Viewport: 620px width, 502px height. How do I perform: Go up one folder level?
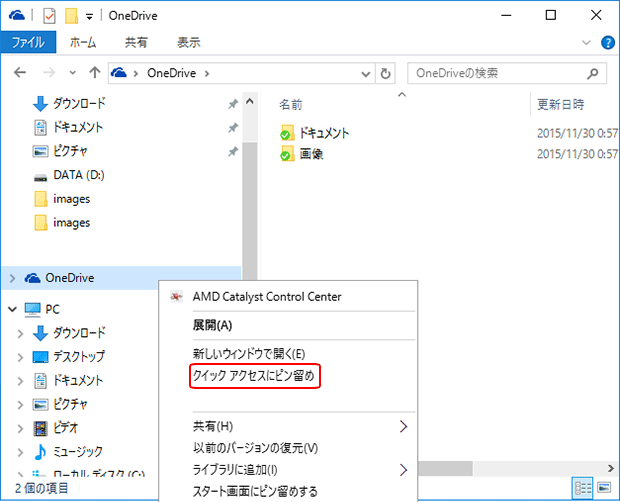95,73
